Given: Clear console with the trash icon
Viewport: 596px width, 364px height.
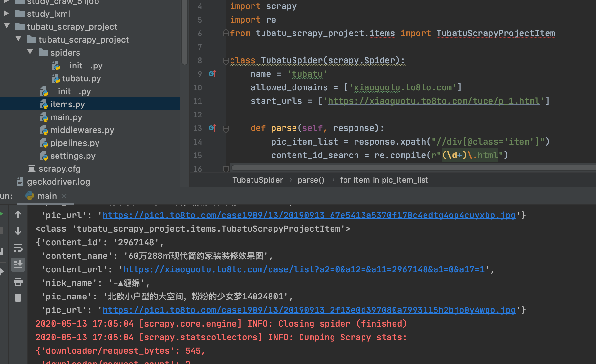Looking at the screenshot, I should point(18,298).
